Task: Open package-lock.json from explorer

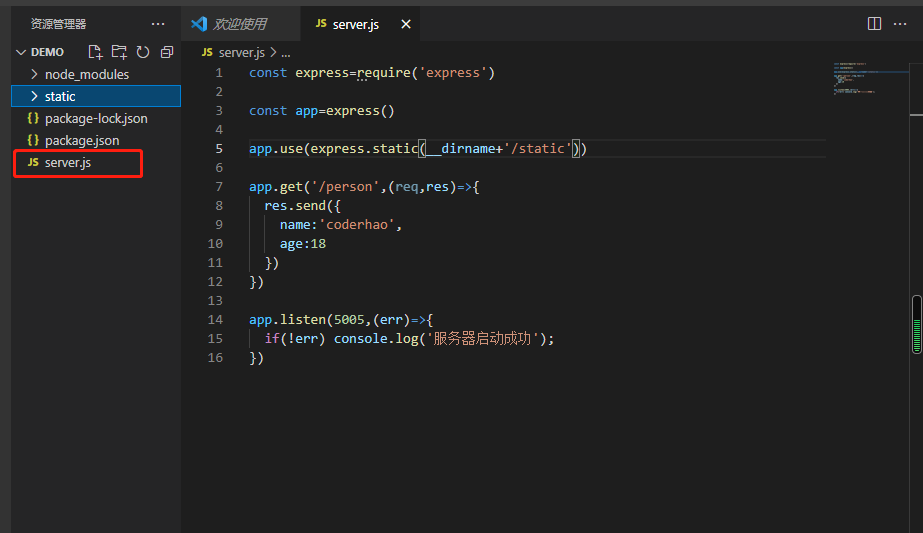Action: point(96,118)
